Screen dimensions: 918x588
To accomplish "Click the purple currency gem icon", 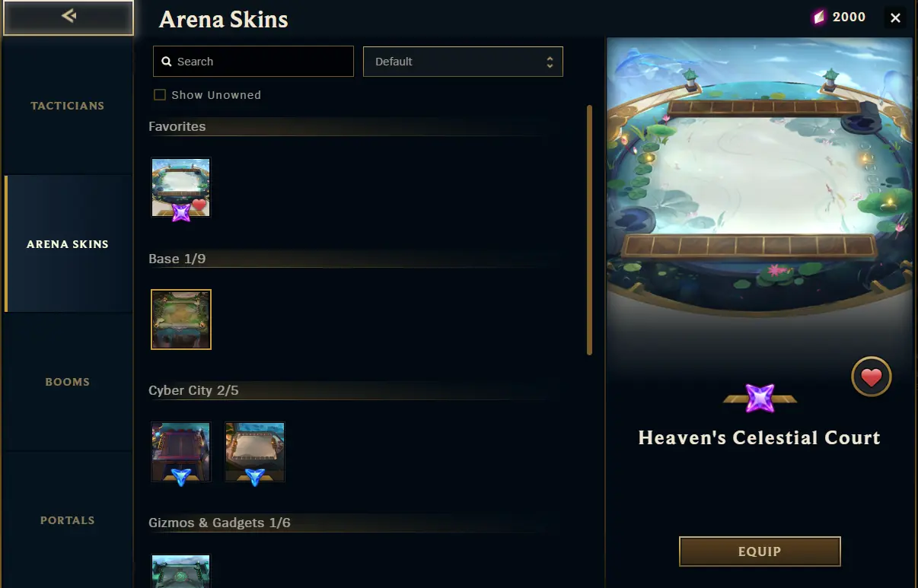I will (819, 17).
